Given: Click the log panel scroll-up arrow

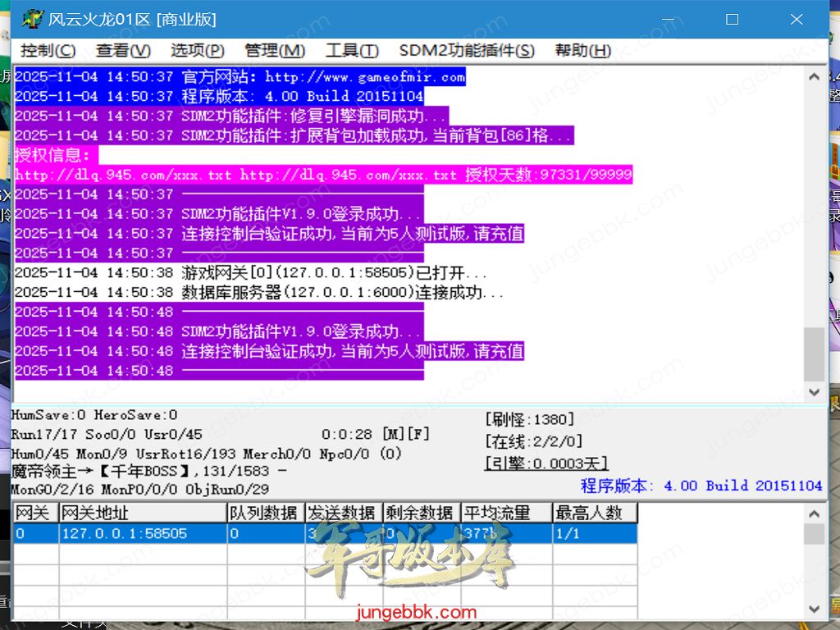Looking at the screenshot, I should pyautogui.click(x=814, y=77).
